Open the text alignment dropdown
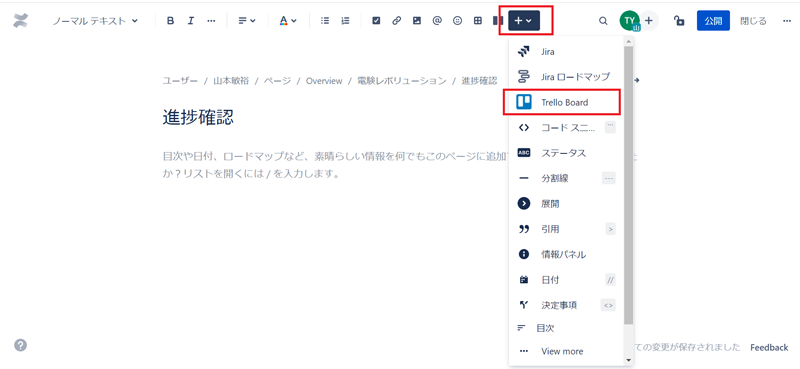The height and width of the screenshot is (369, 800). coord(247,21)
